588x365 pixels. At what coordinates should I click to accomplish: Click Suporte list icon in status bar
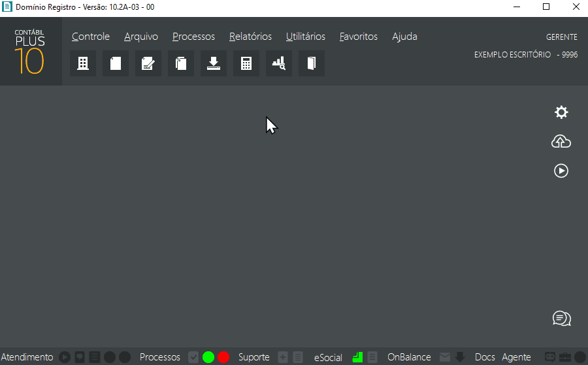(x=298, y=357)
